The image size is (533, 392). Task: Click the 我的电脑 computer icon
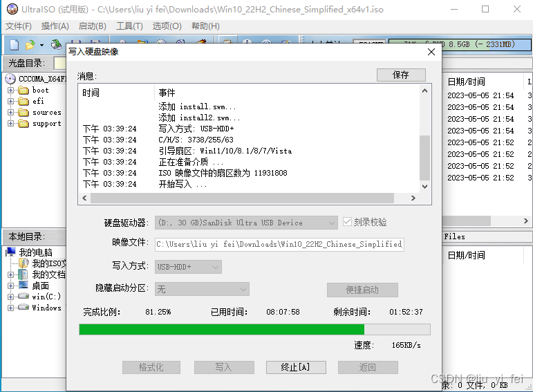click(x=10, y=252)
